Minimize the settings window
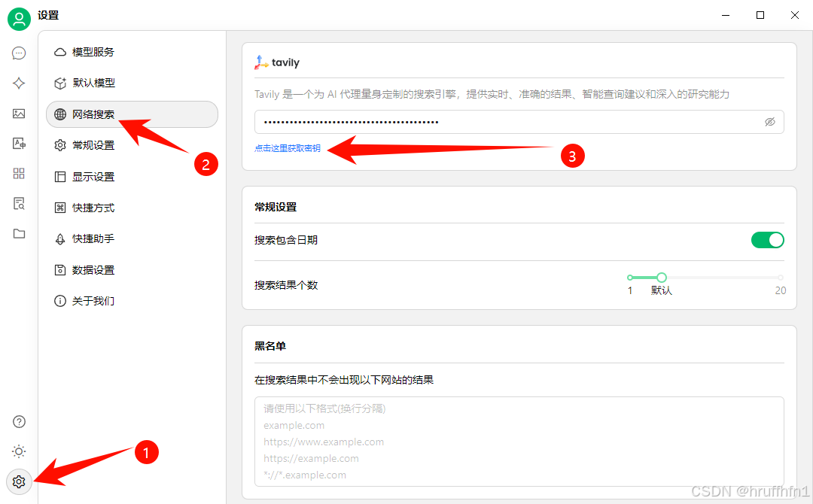 tap(726, 15)
